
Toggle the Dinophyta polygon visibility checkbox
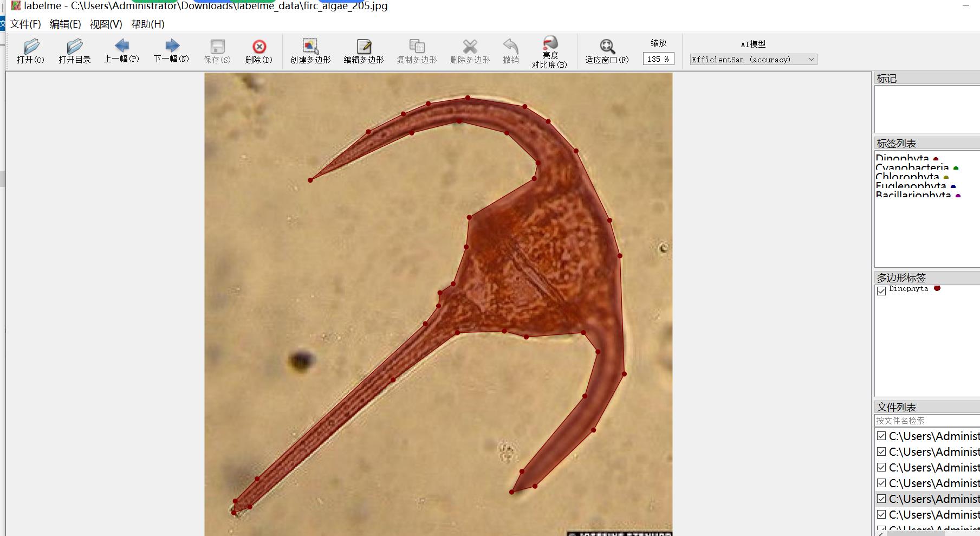coord(881,290)
